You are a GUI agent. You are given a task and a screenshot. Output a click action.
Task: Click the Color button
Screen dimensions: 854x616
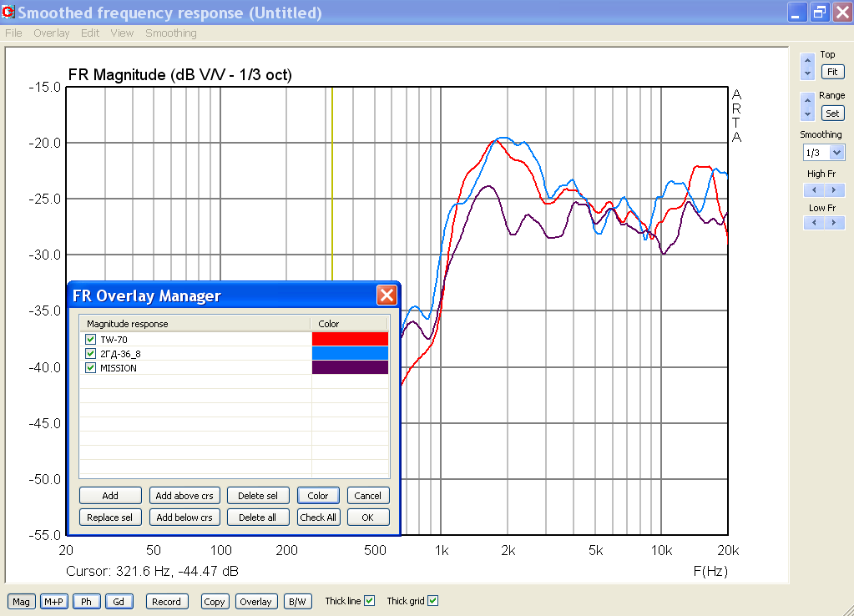click(319, 496)
